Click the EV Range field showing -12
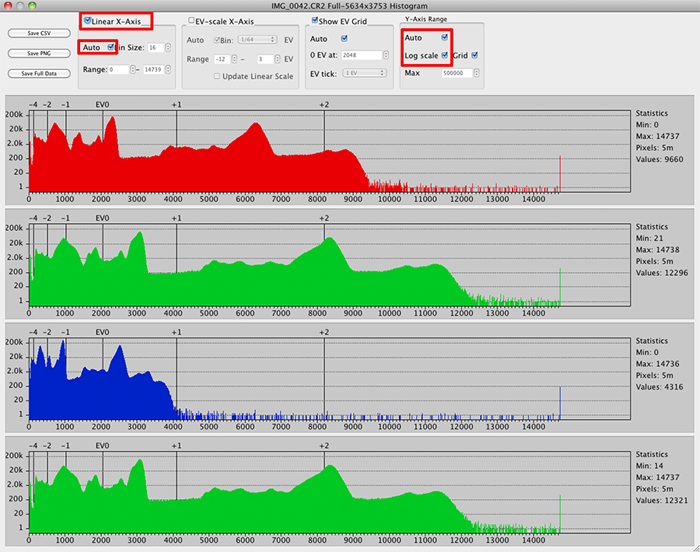The image size is (700, 552). pyautogui.click(x=222, y=59)
